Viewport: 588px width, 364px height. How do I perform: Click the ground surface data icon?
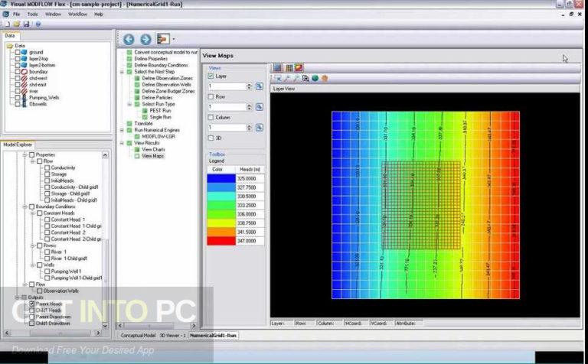point(24,52)
